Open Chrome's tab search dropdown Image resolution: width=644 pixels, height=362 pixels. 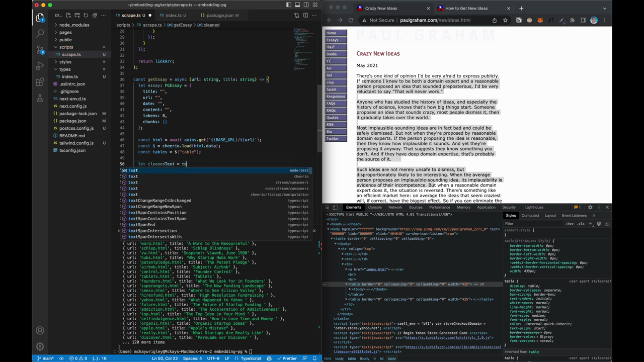pyautogui.click(x=604, y=8)
